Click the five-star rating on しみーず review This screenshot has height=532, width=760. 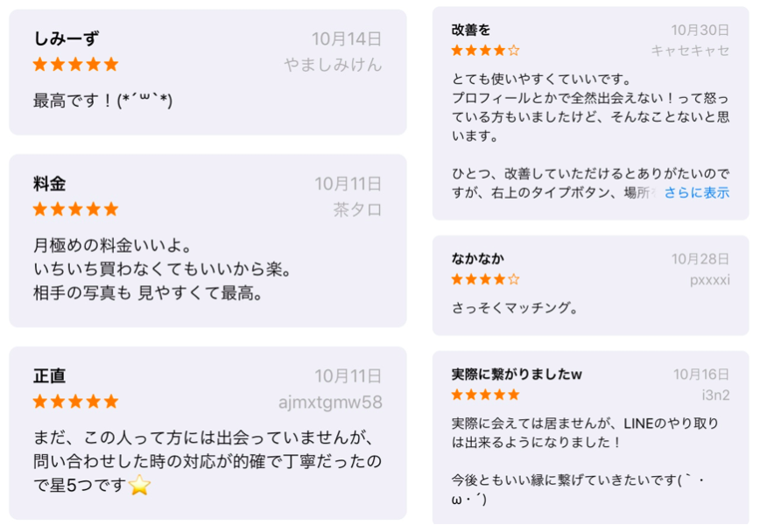point(75,65)
